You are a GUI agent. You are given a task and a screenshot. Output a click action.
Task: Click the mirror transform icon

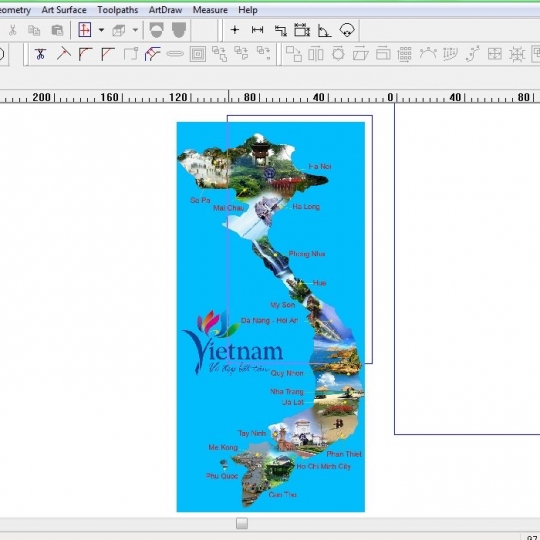[x=316, y=54]
